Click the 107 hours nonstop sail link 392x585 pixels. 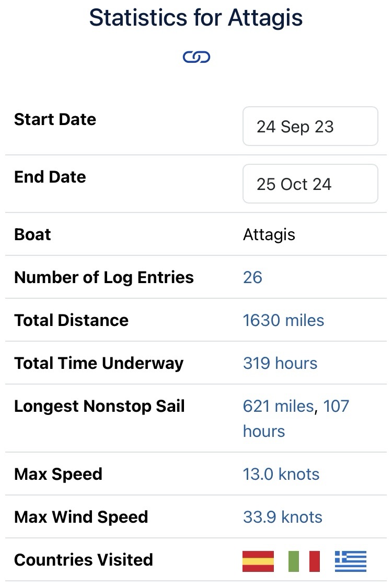[296, 418]
